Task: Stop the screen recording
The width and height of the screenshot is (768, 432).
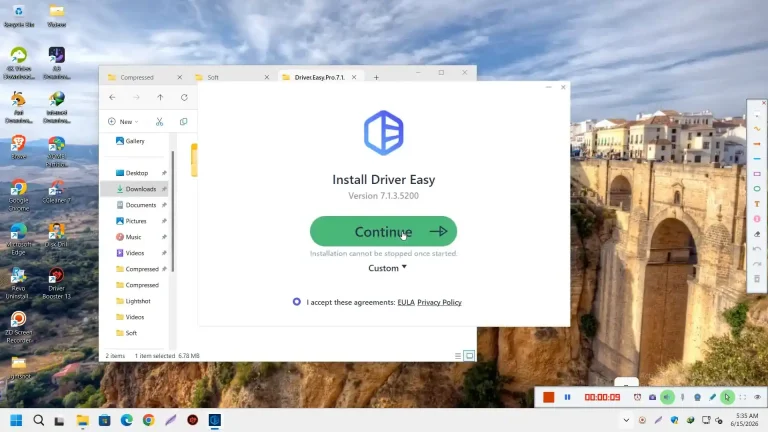Action: point(549,397)
